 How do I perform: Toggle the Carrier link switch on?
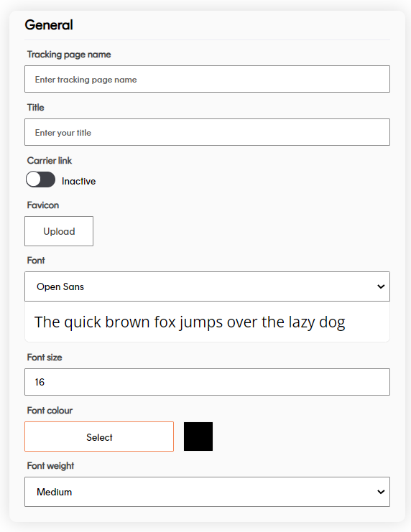pos(40,179)
